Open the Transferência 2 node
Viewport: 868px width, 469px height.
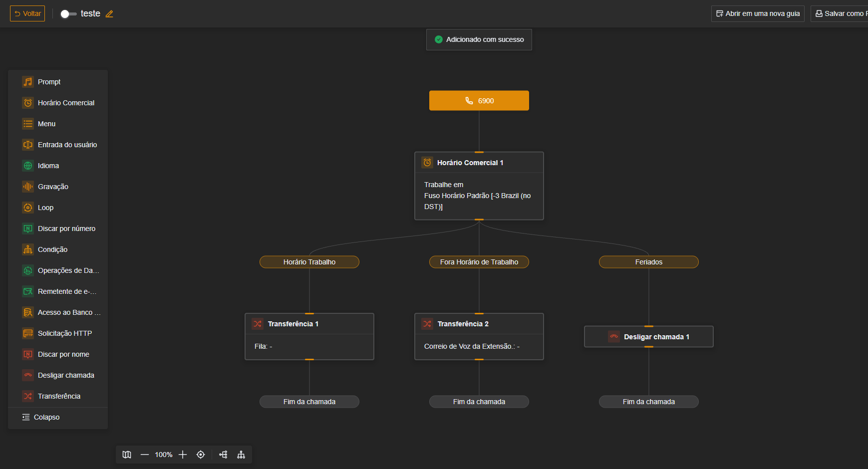[x=479, y=336]
